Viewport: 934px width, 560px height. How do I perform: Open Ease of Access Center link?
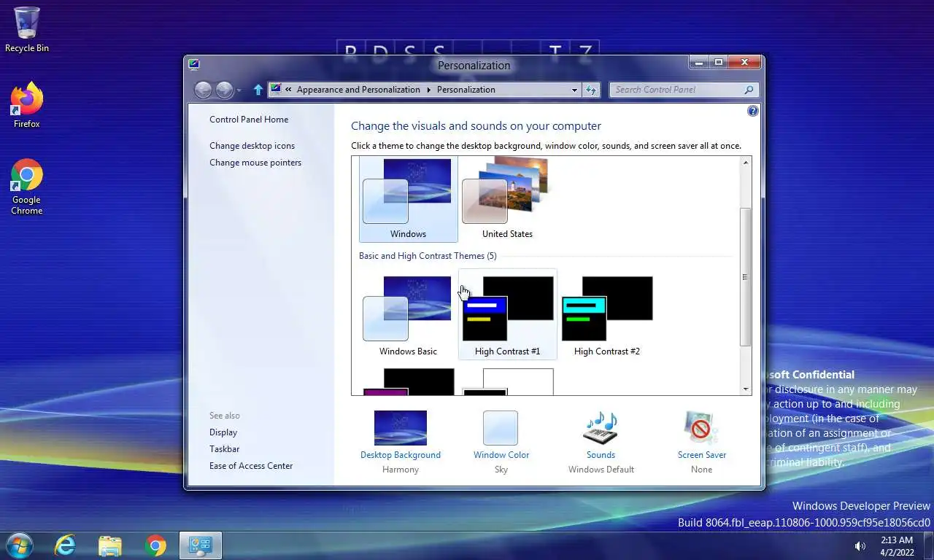coord(251,466)
